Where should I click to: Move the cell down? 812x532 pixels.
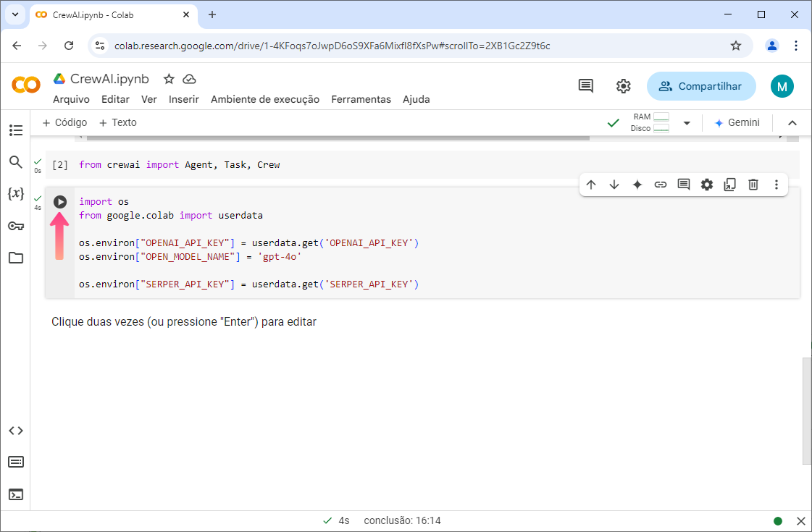[x=614, y=185]
